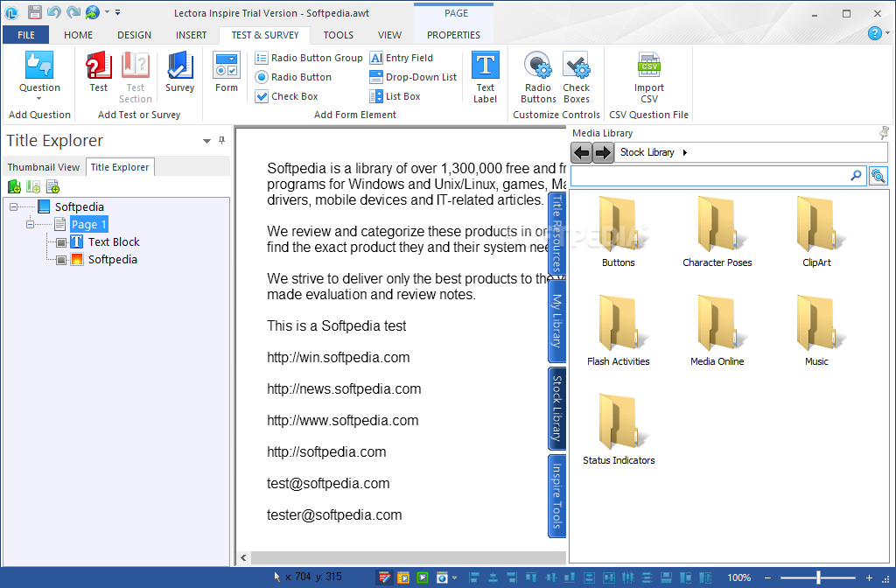896x588 pixels.
Task: Customize Check Boxes controls
Action: (576, 77)
